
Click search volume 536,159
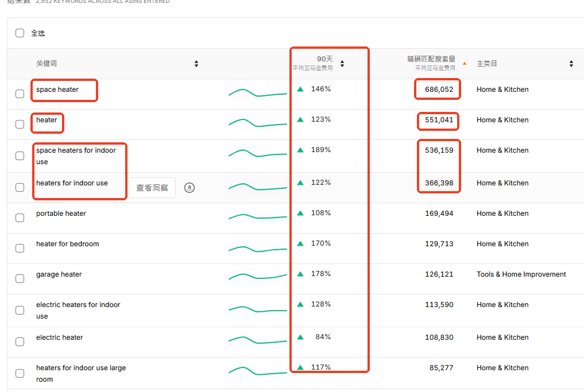[x=439, y=150]
